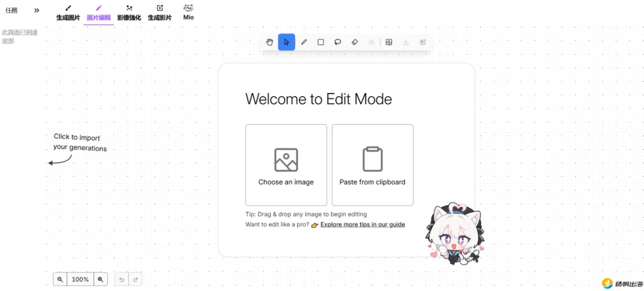Select the Rectangle selection tool
This screenshot has width=644, height=291.
[321, 42]
